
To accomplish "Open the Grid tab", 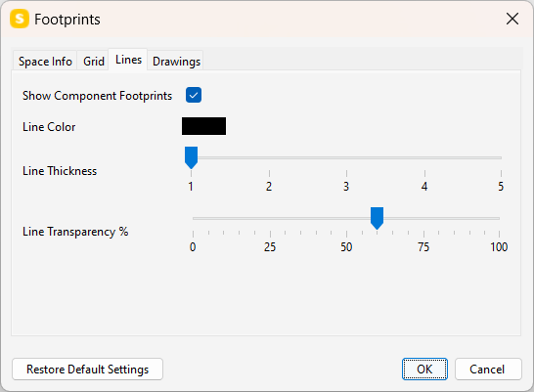I will point(94,62).
